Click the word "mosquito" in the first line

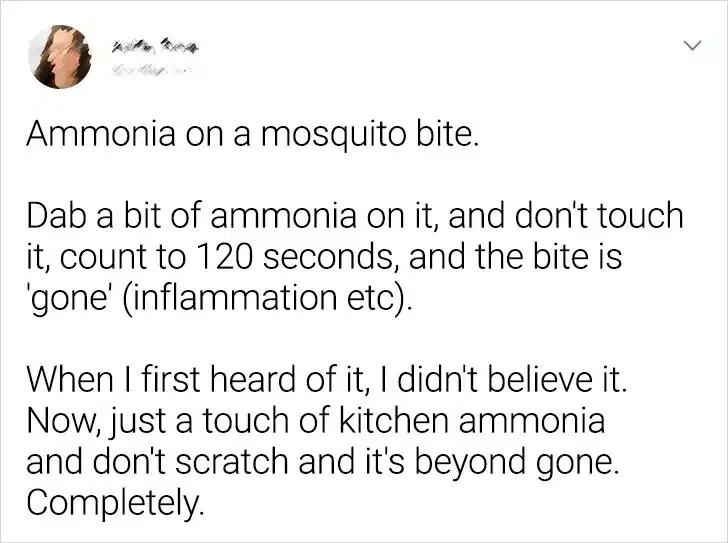333,137
